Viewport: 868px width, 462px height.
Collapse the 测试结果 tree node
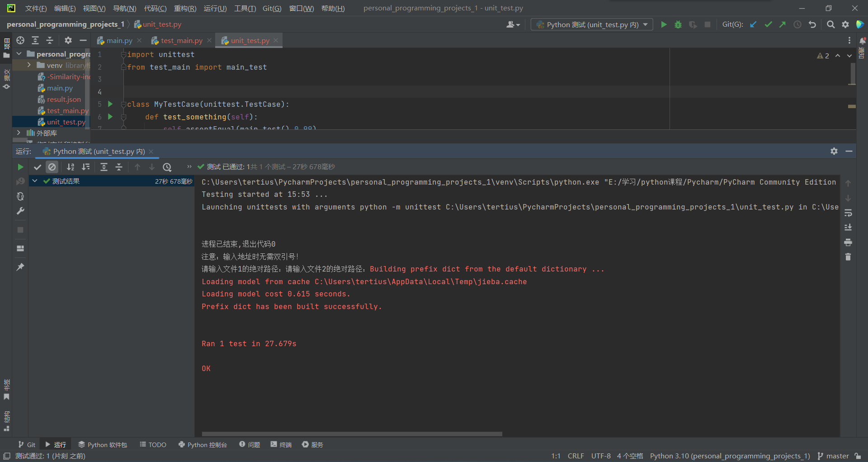pyautogui.click(x=35, y=181)
